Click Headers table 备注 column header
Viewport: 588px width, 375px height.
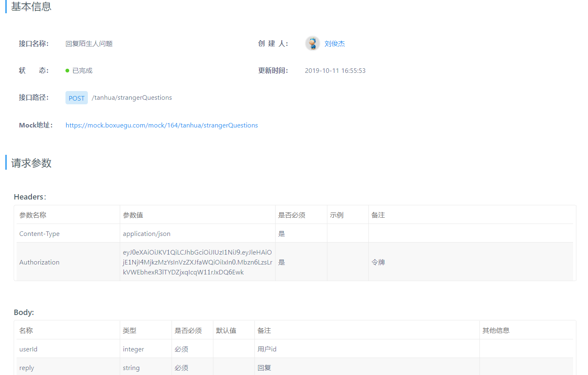pyautogui.click(x=471, y=215)
